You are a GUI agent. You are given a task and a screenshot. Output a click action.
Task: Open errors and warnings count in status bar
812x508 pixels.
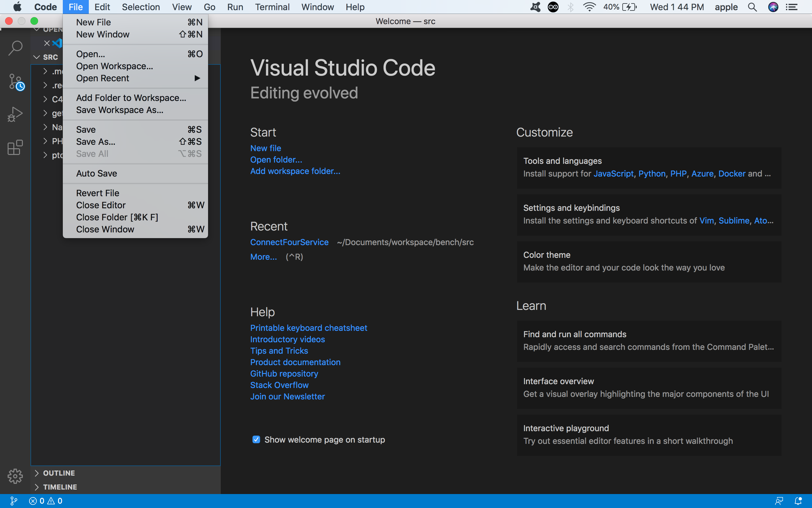(x=46, y=501)
